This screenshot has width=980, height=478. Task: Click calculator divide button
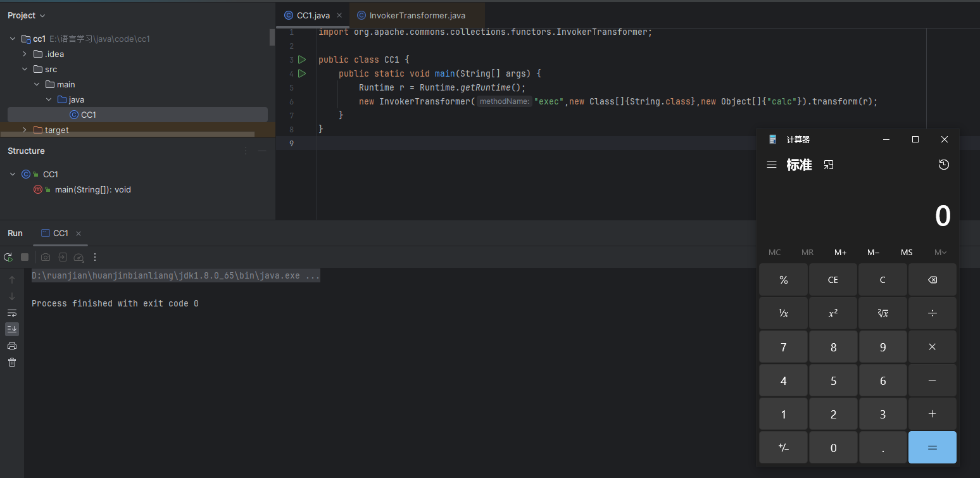click(933, 313)
